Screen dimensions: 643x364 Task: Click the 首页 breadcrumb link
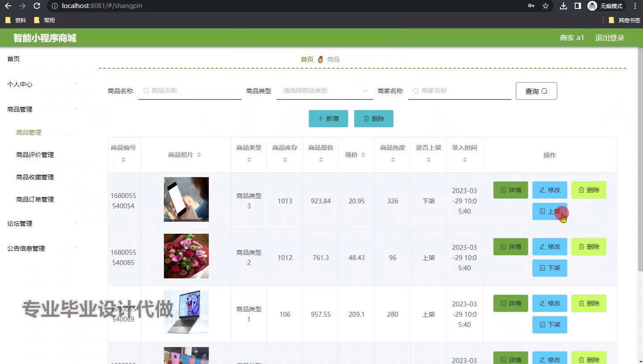pos(307,59)
